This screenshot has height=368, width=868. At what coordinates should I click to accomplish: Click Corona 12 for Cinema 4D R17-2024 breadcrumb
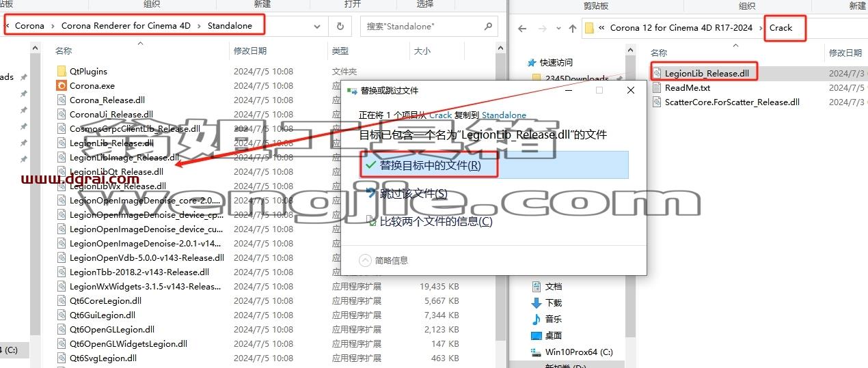tap(681, 27)
